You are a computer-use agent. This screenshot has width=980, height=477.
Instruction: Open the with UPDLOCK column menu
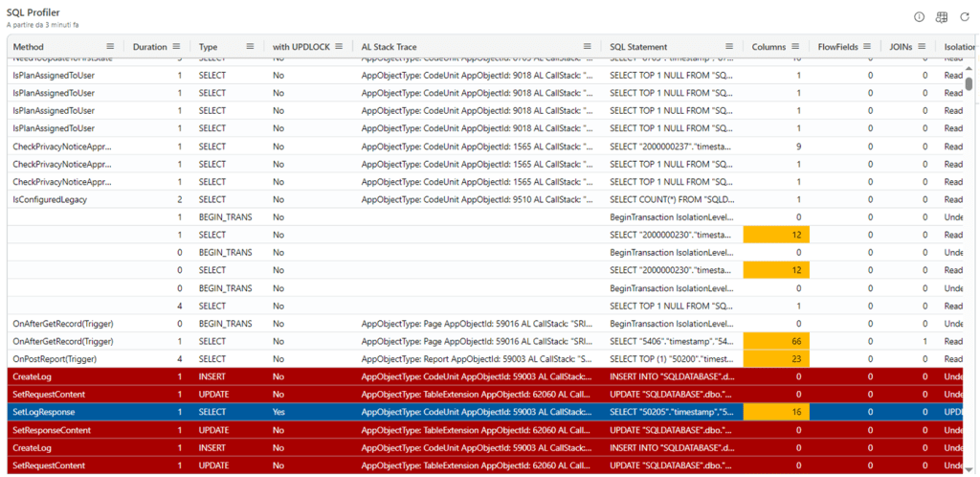[339, 46]
